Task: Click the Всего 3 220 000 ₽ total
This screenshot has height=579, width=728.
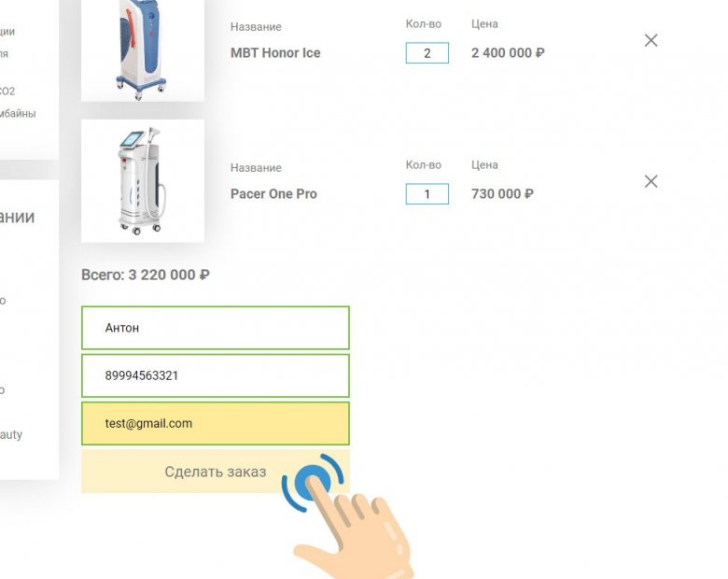Action: click(x=146, y=275)
